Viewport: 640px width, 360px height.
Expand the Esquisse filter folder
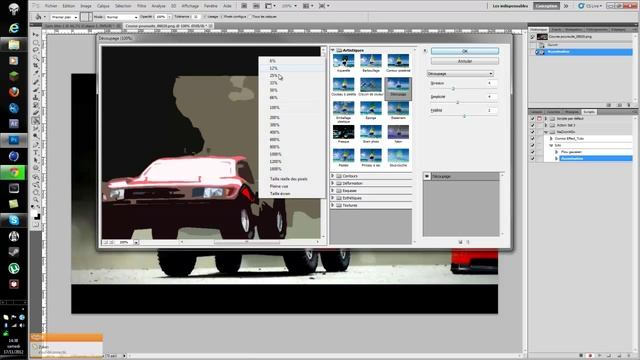(333, 191)
